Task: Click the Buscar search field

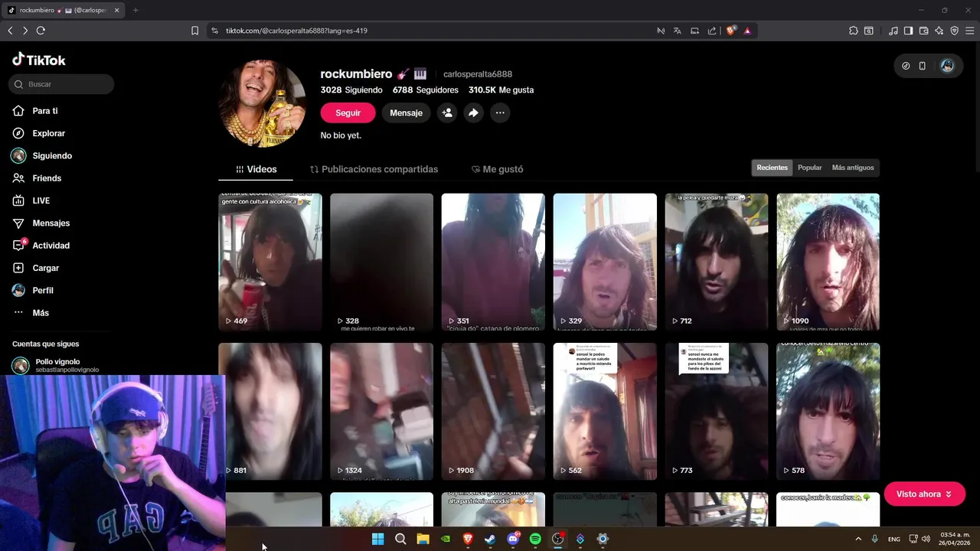Action: (x=61, y=84)
